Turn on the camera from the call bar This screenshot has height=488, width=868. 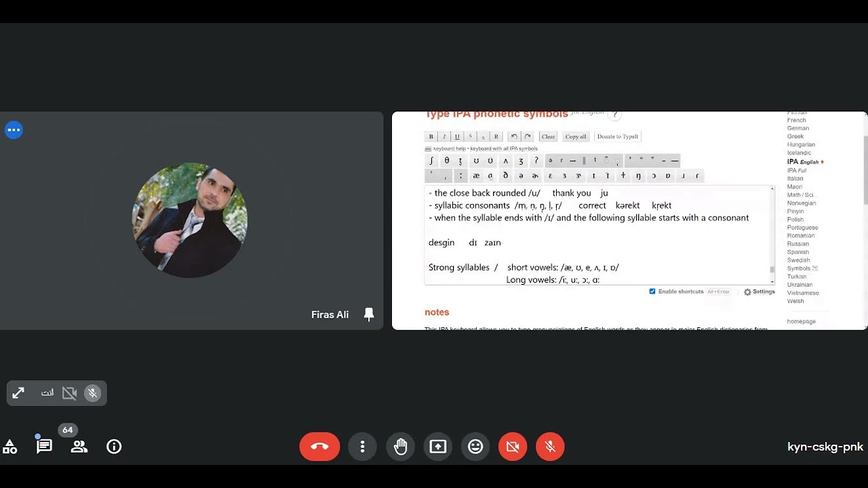pyautogui.click(x=513, y=447)
